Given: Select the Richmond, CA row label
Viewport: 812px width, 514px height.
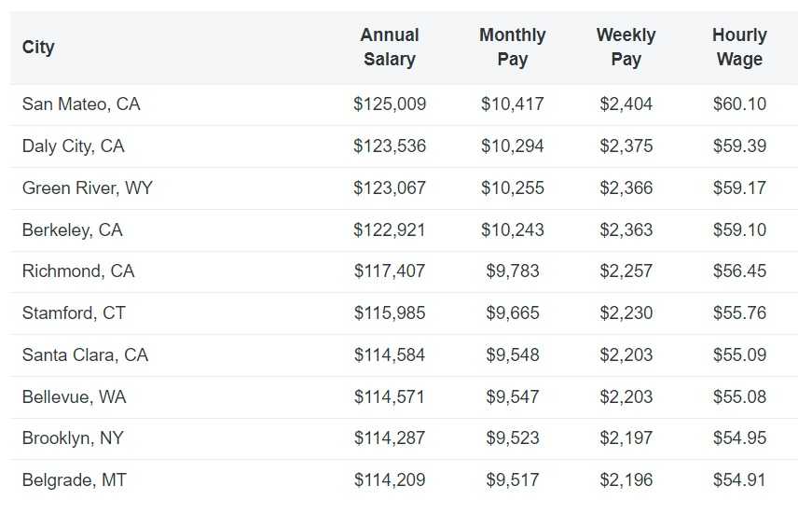Looking at the screenshot, I should click(78, 271).
